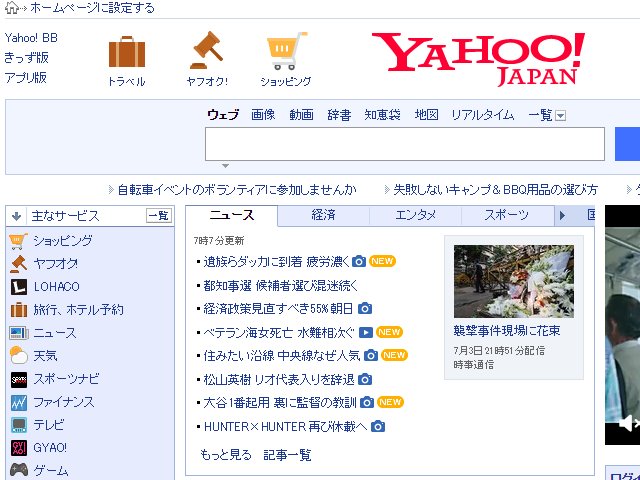Click the ヤフオク! gavel icon in sidebar
Viewport: 640px width, 480px height.
pyautogui.click(x=18, y=264)
